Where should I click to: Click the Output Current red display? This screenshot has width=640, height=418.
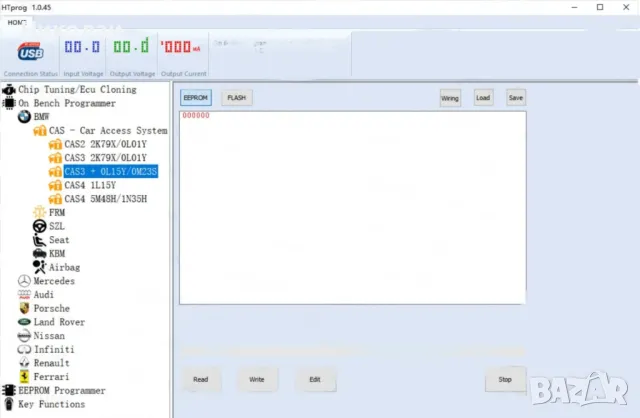click(180, 48)
